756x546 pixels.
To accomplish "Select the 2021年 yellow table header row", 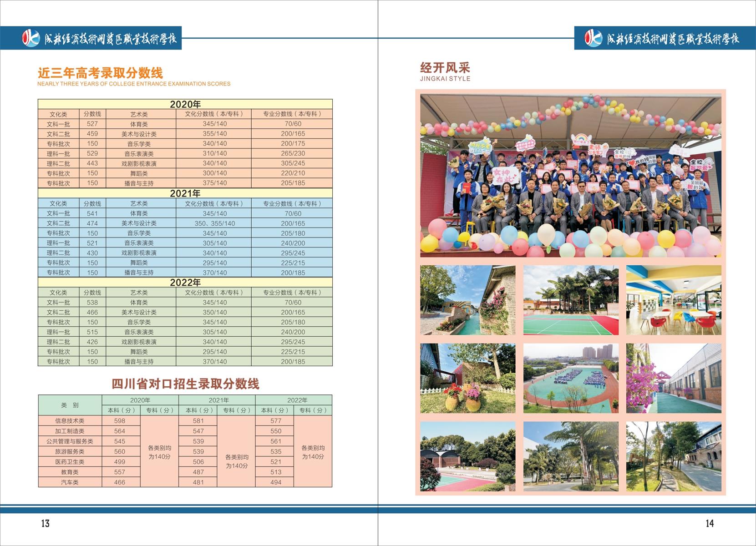I will tap(185, 193).
